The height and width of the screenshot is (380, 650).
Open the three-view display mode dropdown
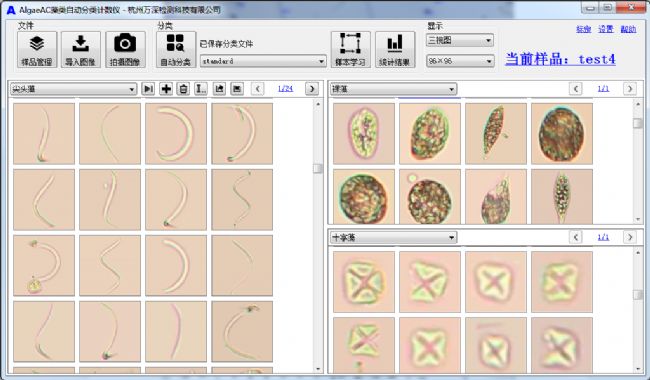tap(460, 41)
